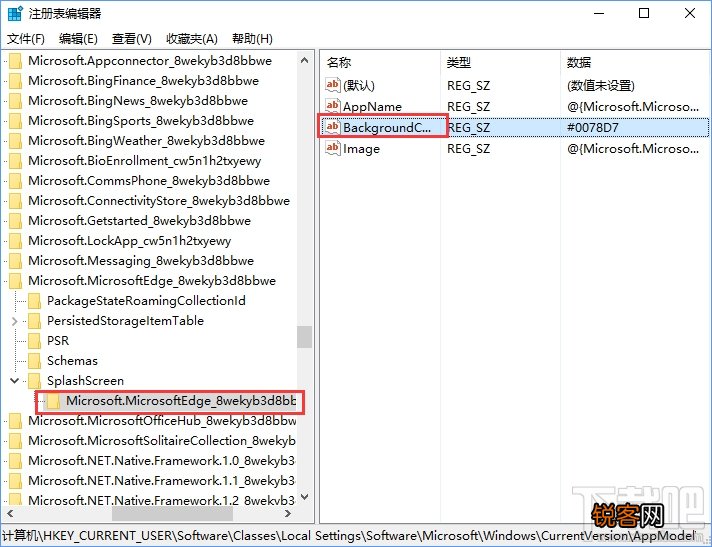Click the tree pane vertical scrollbar thumb
Screen dimensions: 712x547
point(305,337)
